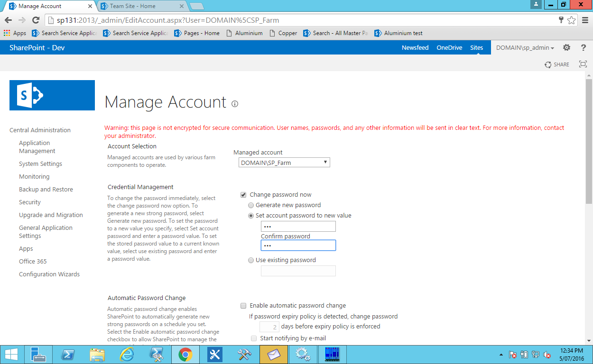Open the Apps bookmarks shortcut
Viewport: 593px width, 364px height.
(x=15, y=33)
